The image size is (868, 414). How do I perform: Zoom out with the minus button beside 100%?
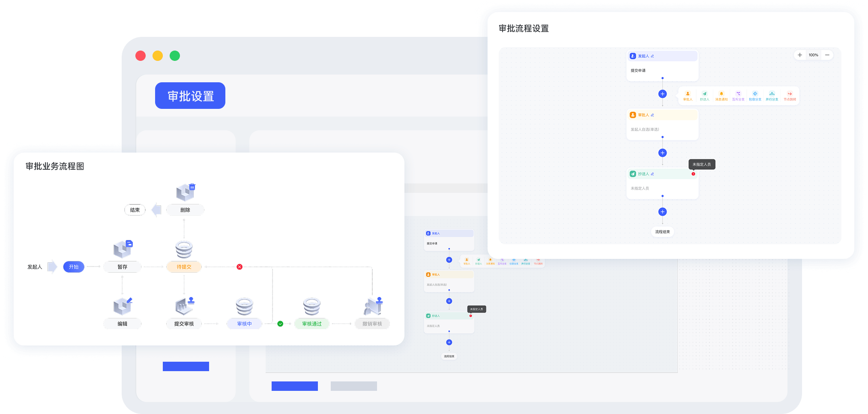pyautogui.click(x=827, y=55)
